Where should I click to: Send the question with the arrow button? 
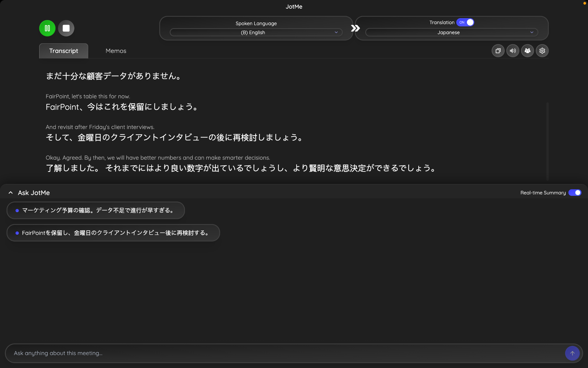coord(572,353)
